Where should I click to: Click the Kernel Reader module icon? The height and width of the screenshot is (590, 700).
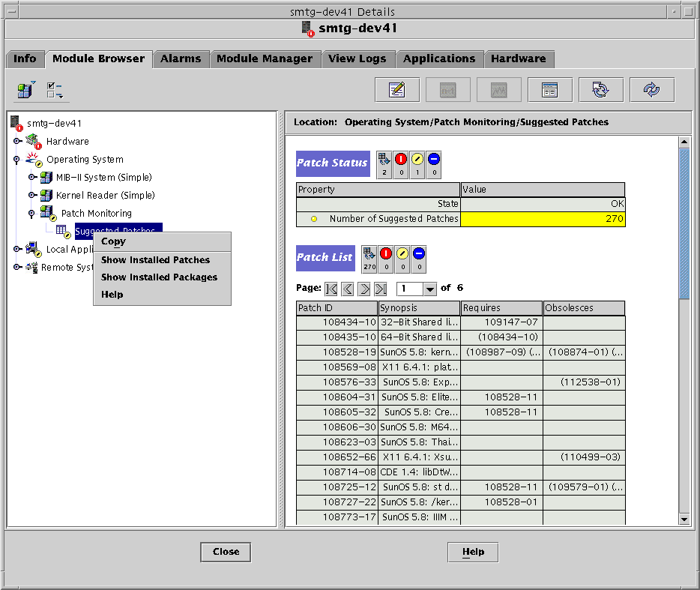tap(46, 195)
